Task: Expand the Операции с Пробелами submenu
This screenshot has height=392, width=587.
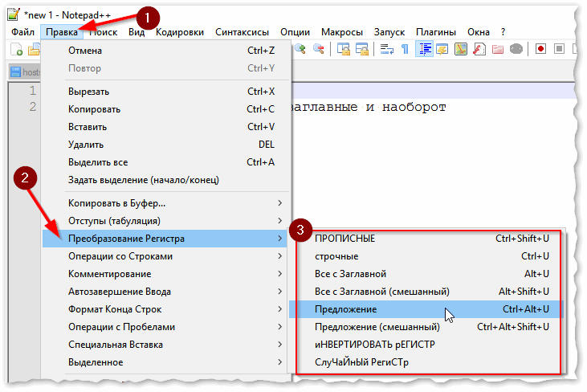Action: 166,327
